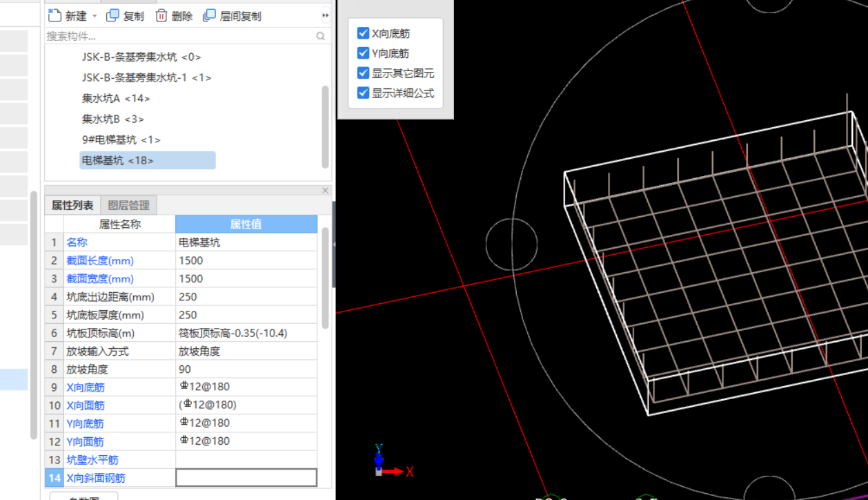The image size is (868, 500).
Task: Open the 新建 dropdown arrow
Action: coord(95,16)
